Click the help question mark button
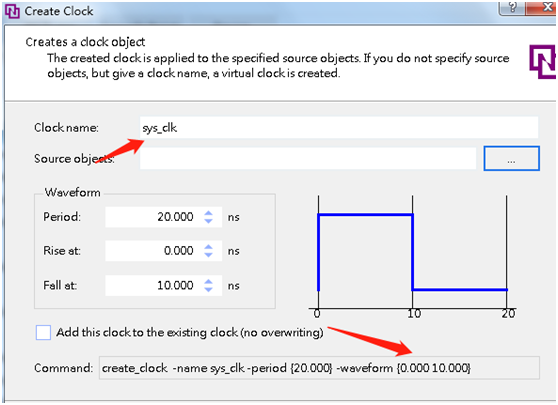558x405 pixels. coord(512,7)
